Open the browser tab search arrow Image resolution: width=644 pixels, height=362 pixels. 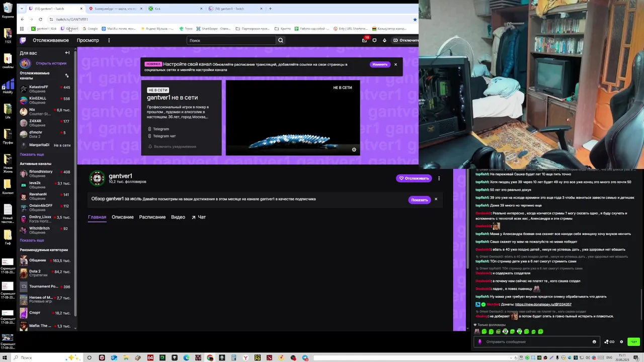click(x=21, y=9)
